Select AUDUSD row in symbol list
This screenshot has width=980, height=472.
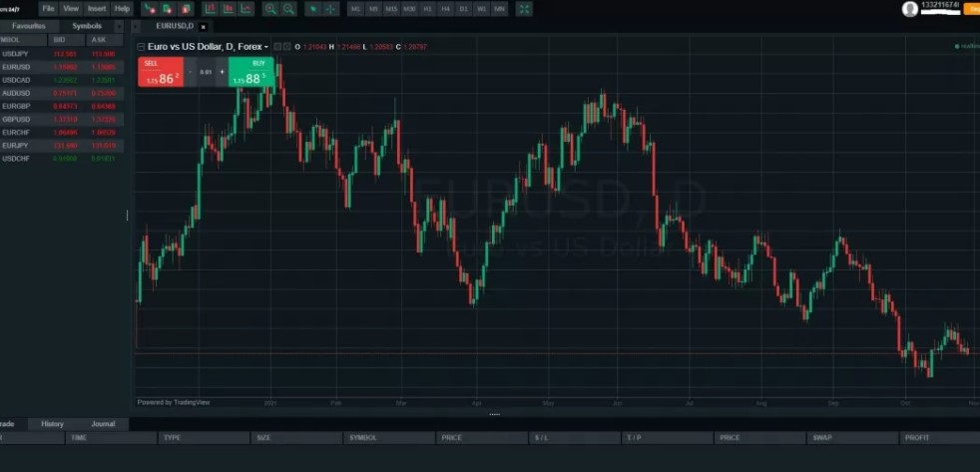coord(62,93)
